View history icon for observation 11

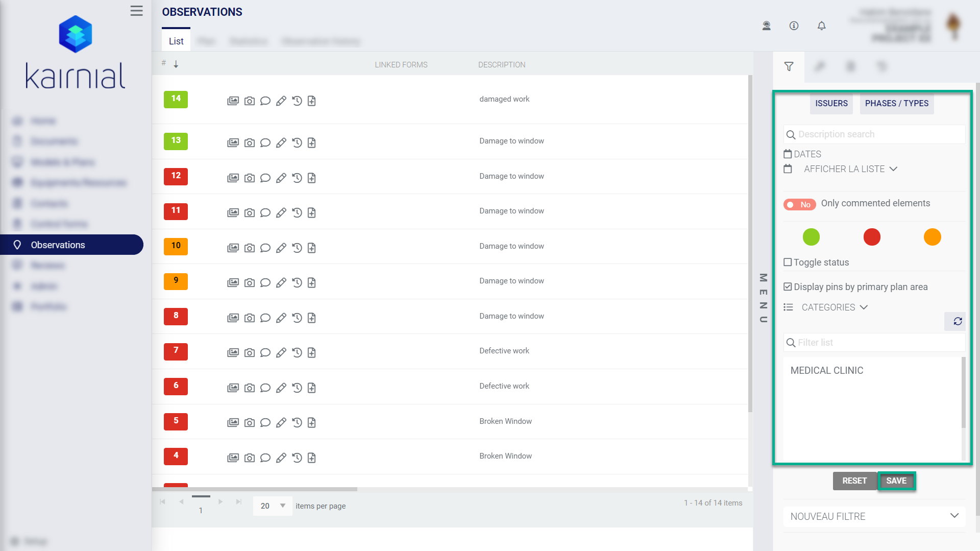[297, 213]
